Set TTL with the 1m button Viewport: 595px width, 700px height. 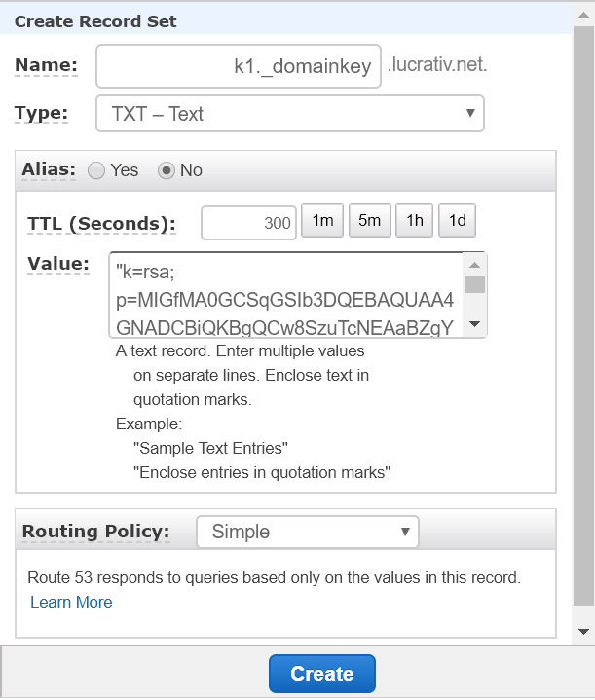[322, 221]
